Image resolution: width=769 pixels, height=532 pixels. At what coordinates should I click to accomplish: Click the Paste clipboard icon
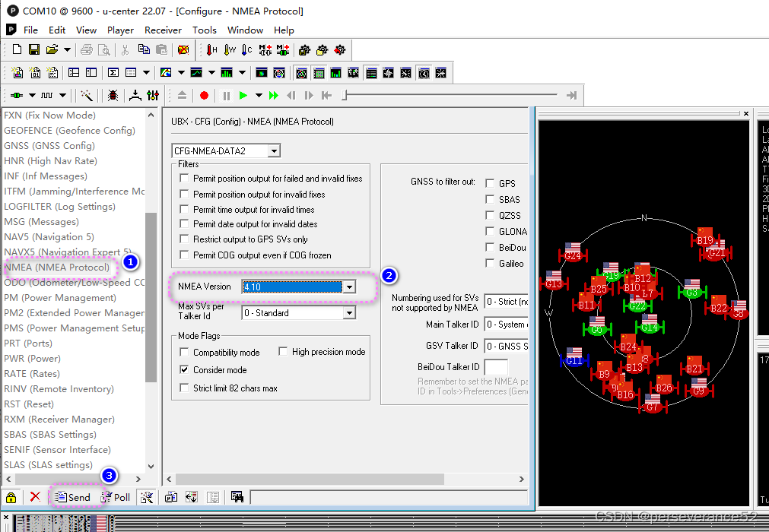pos(161,49)
